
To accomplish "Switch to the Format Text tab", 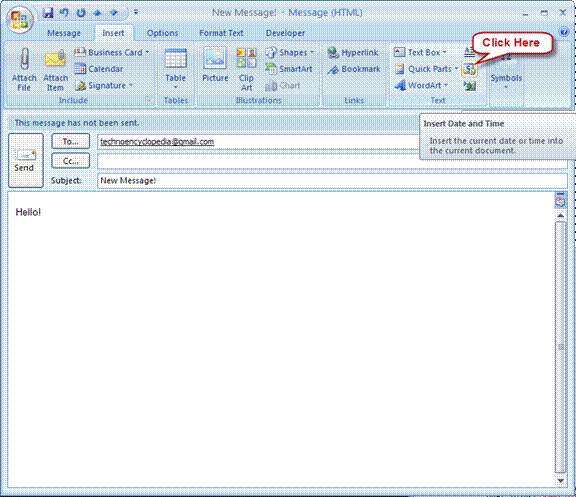I will click(x=221, y=33).
